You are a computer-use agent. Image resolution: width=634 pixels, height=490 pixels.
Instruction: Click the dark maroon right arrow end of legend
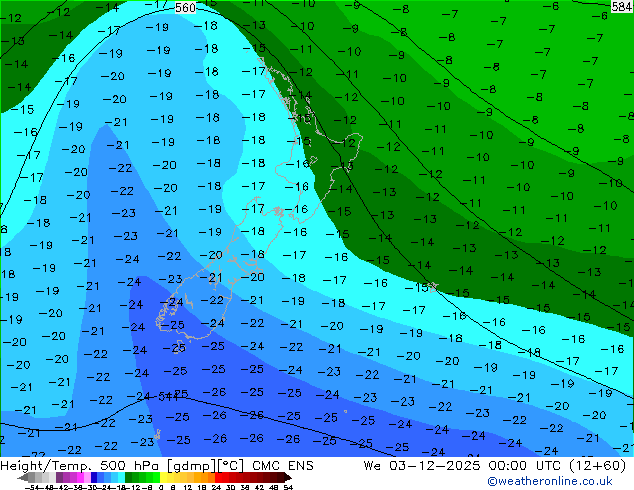[x=288, y=478]
